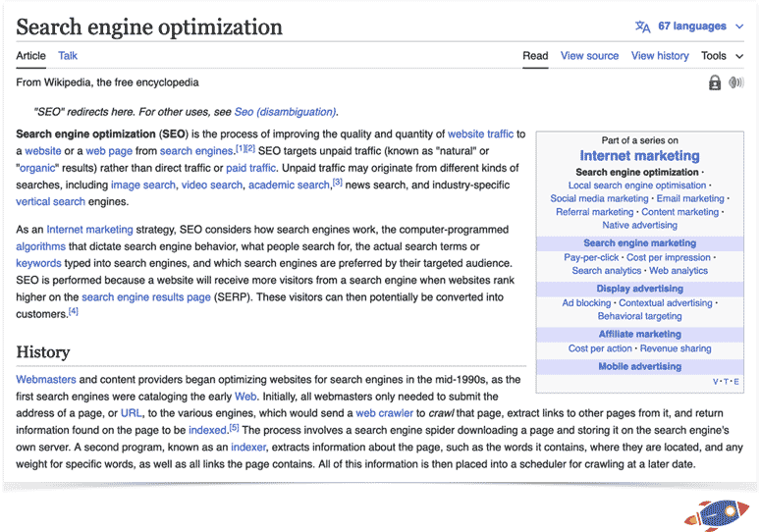Click Display advertising sidebar heading

click(640, 289)
